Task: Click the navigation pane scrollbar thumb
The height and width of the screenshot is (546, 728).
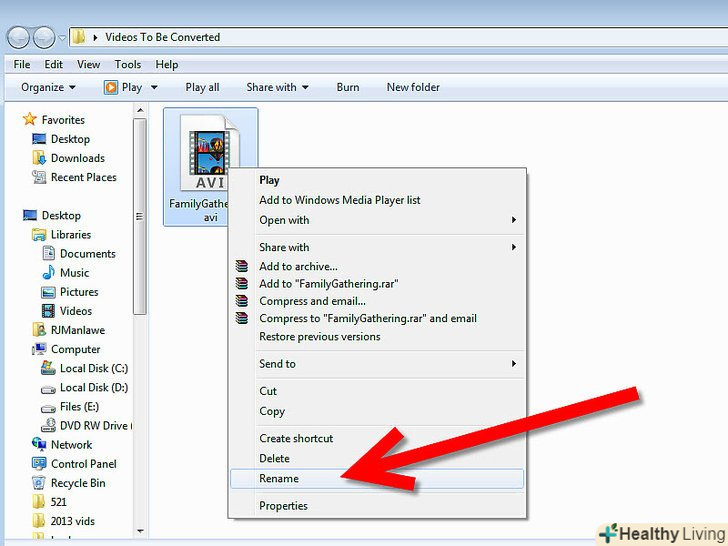Action: click(140, 216)
